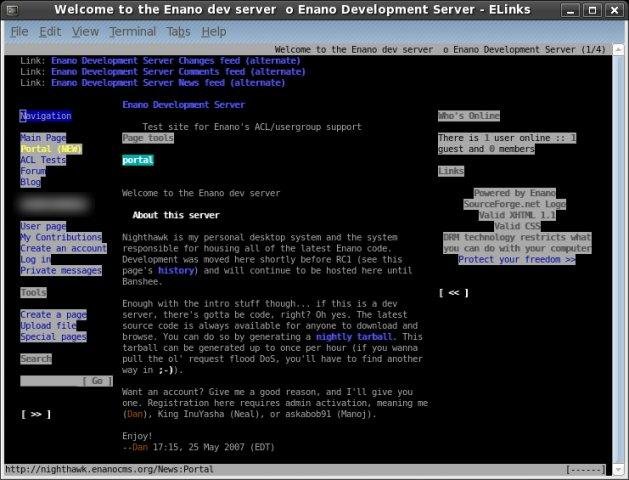
Task: Click the Search sidebar heading
Action: click(x=36, y=359)
